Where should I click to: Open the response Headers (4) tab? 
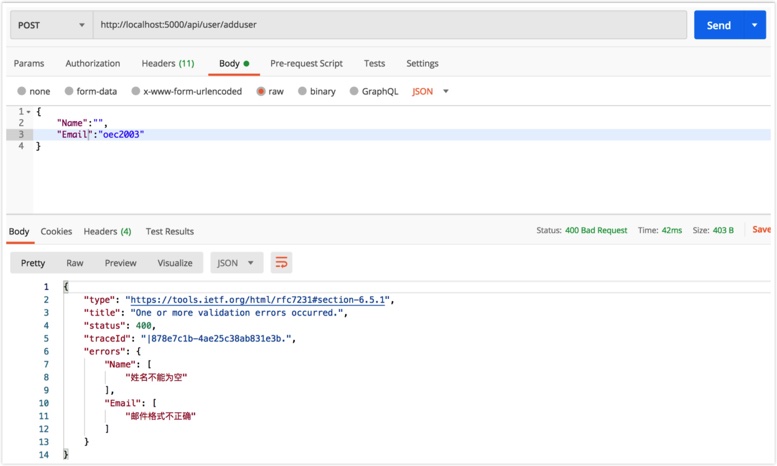click(x=107, y=232)
